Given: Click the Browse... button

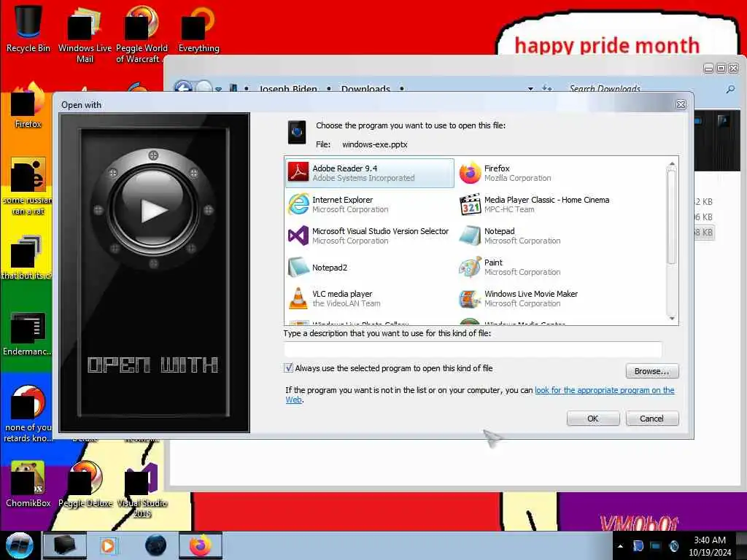Looking at the screenshot, I should 651,371.
